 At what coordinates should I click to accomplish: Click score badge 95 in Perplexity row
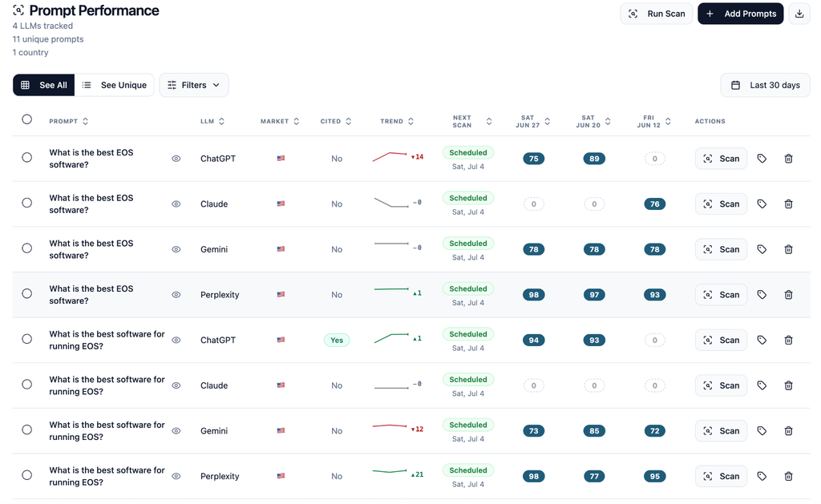[x=654, y=476]
